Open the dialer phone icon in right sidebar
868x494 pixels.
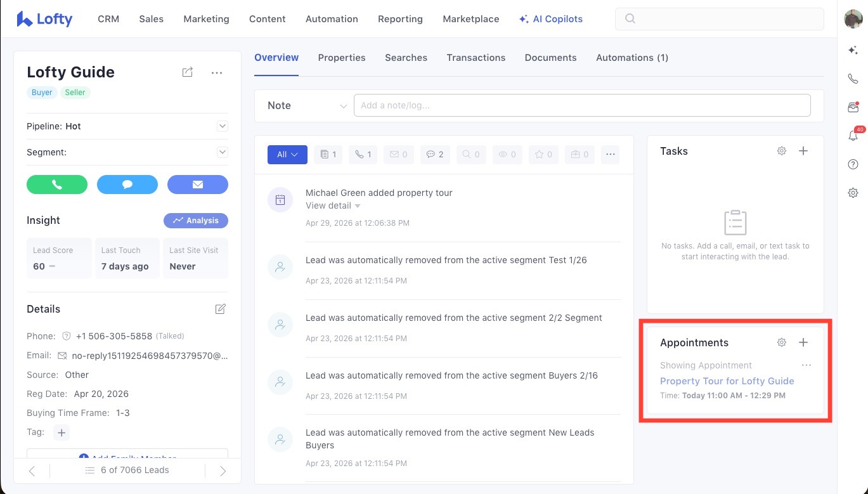853,79
